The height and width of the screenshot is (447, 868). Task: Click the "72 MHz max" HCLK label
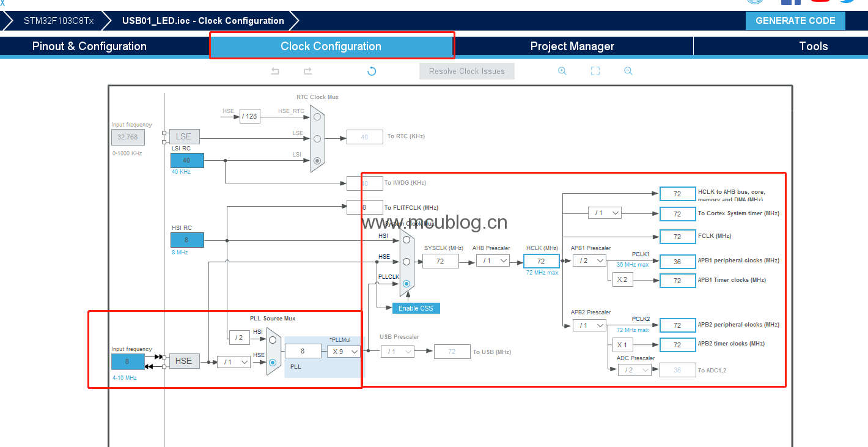tap(542, 273)
